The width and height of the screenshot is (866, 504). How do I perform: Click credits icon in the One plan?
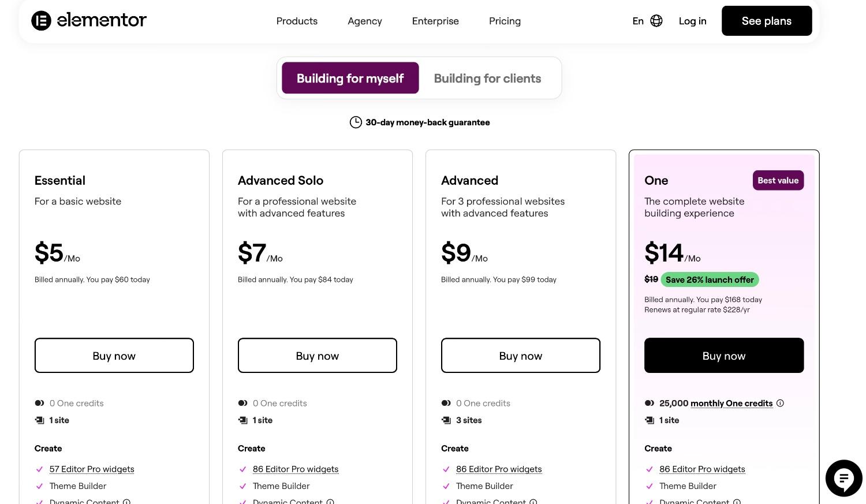pyautogui.click(x=649, y=403)
